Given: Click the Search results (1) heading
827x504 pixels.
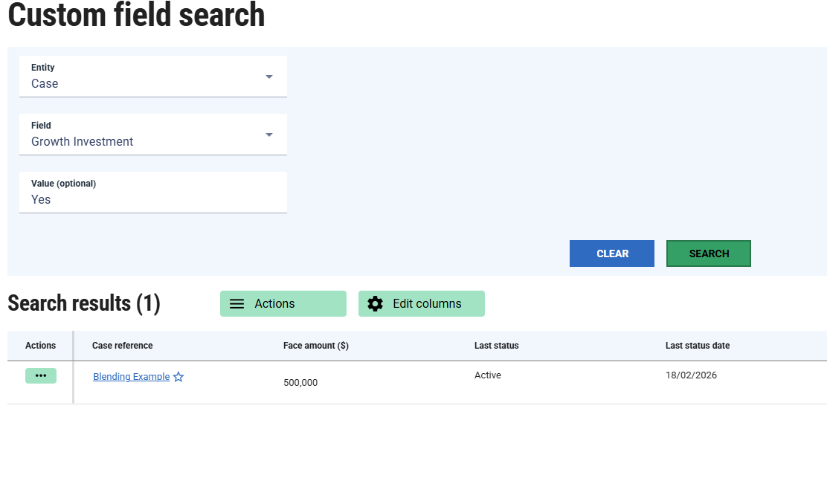Looking at the screenshot, I should pyautogui.click(x=84, y=303).
